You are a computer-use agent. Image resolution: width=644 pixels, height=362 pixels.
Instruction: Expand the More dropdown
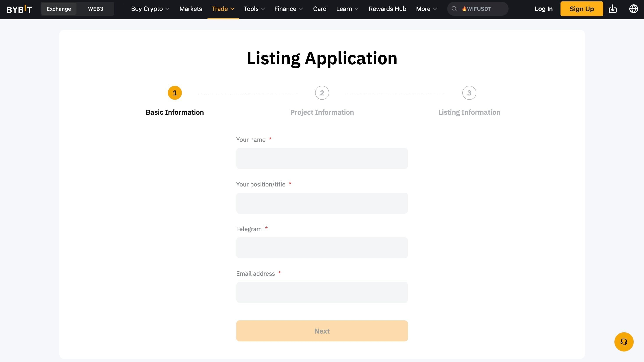pos(426,9)
